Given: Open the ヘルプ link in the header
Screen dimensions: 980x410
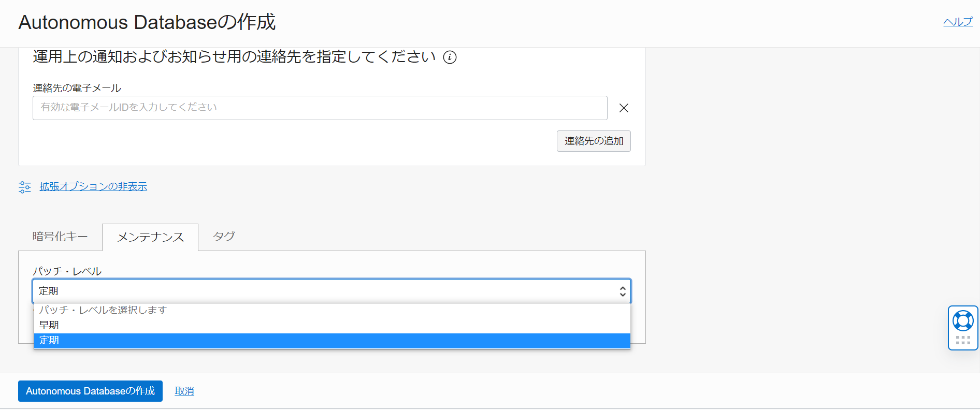Looking at the screenshot, I should point(958,22).
